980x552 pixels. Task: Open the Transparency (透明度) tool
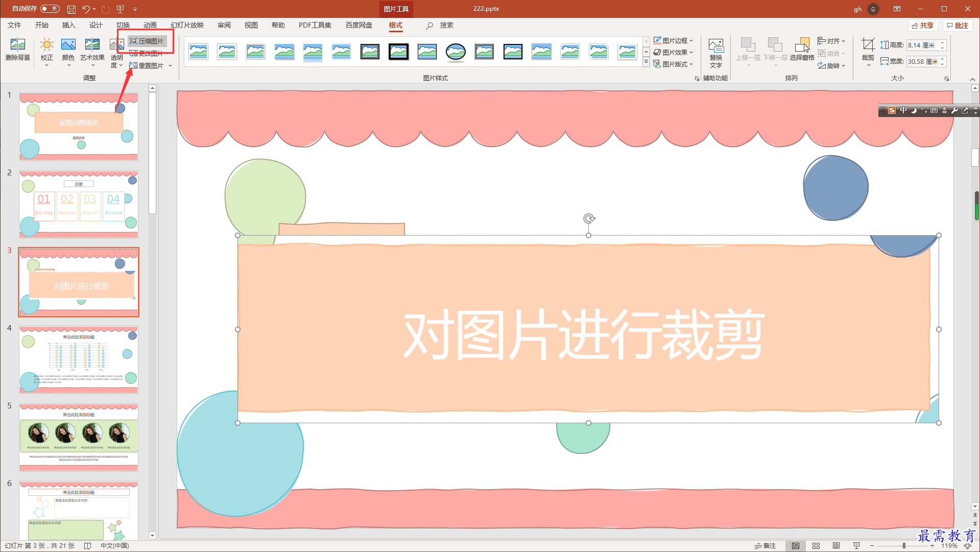[117, 53]
